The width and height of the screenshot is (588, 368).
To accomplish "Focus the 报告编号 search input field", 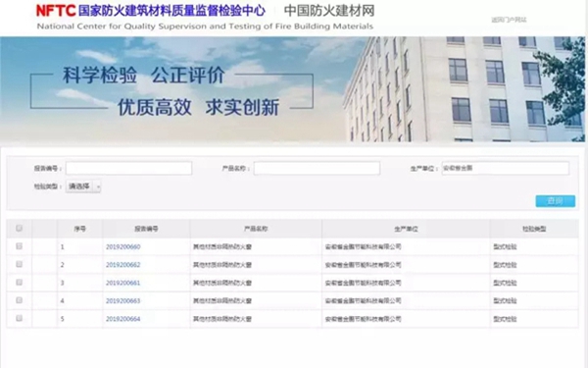I will 129,168.
